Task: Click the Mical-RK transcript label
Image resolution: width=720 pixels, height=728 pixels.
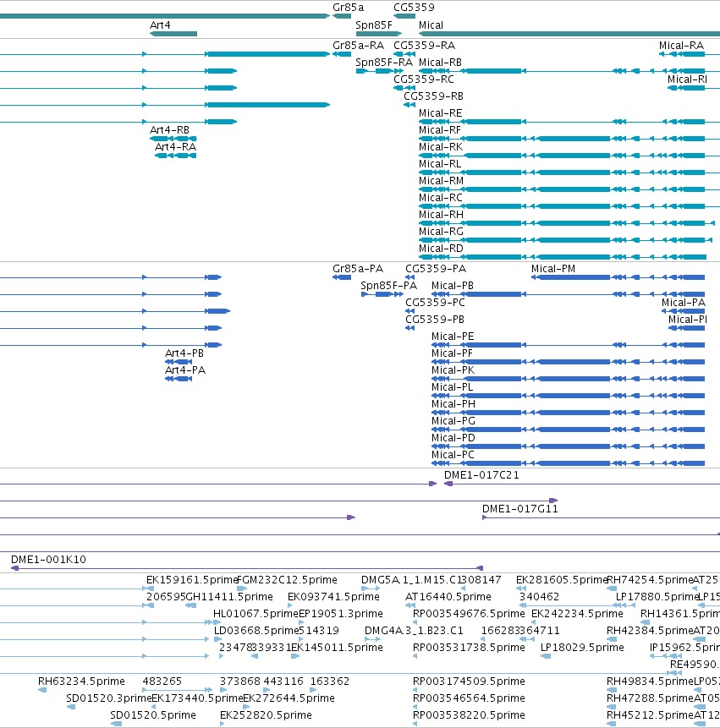Action: [x=441, y=147]
